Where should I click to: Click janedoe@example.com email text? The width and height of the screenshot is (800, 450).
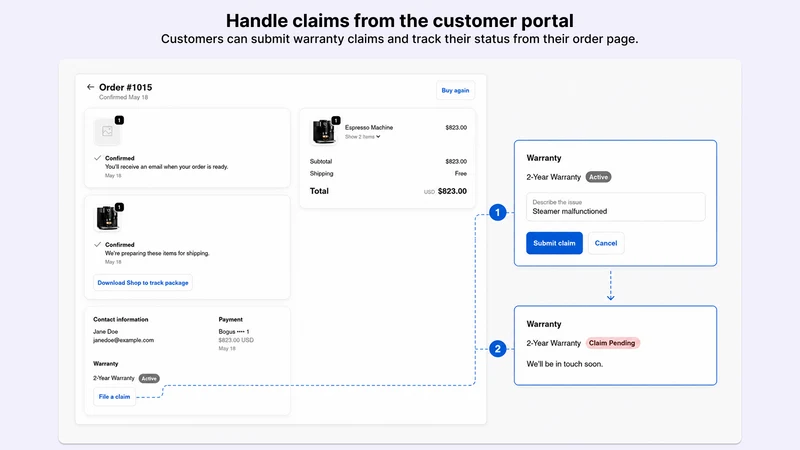coord(123,340)
